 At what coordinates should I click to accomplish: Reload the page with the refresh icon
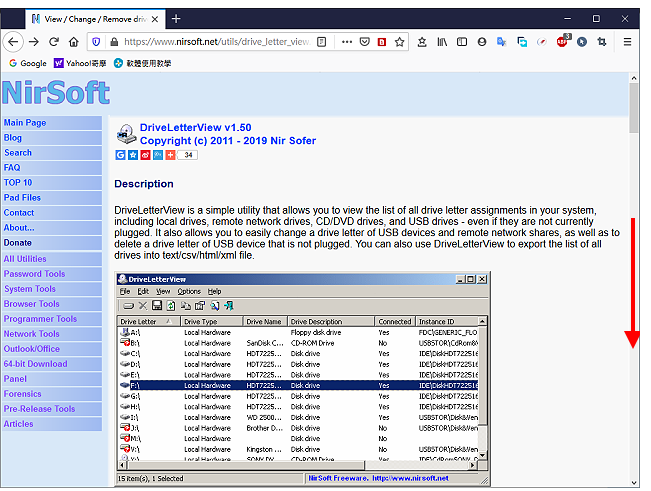pos(54,42)
